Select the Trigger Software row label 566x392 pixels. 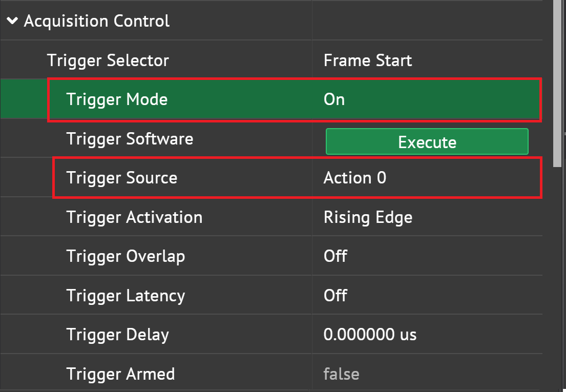click(x=130, y=139)
